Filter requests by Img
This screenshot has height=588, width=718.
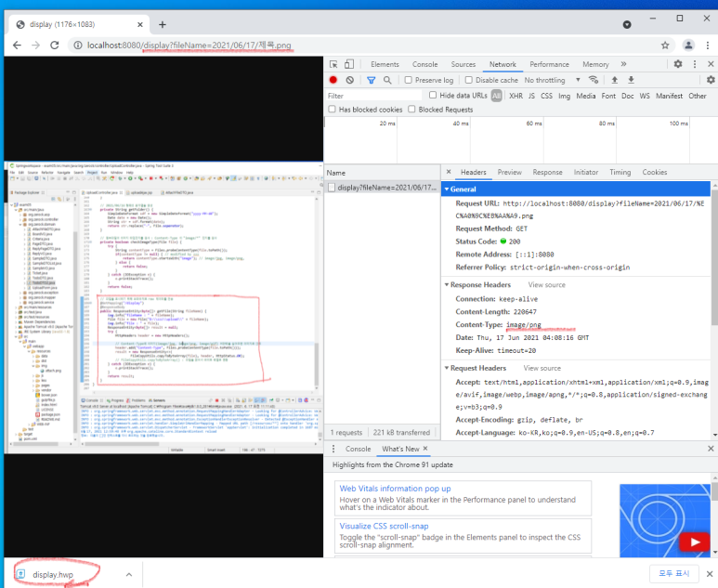pyautogui.click(x=564, y=96)
